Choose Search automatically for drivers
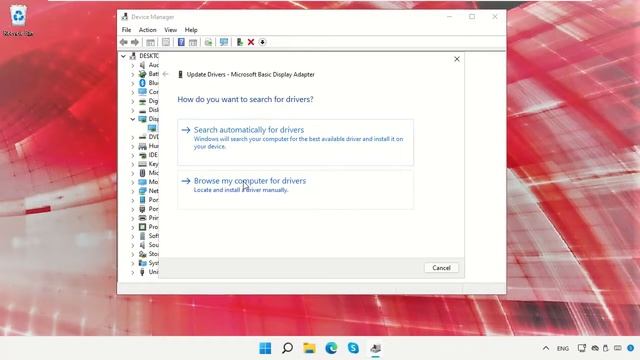The width and height of the screenshot is (640, 360). pos(296,142)
